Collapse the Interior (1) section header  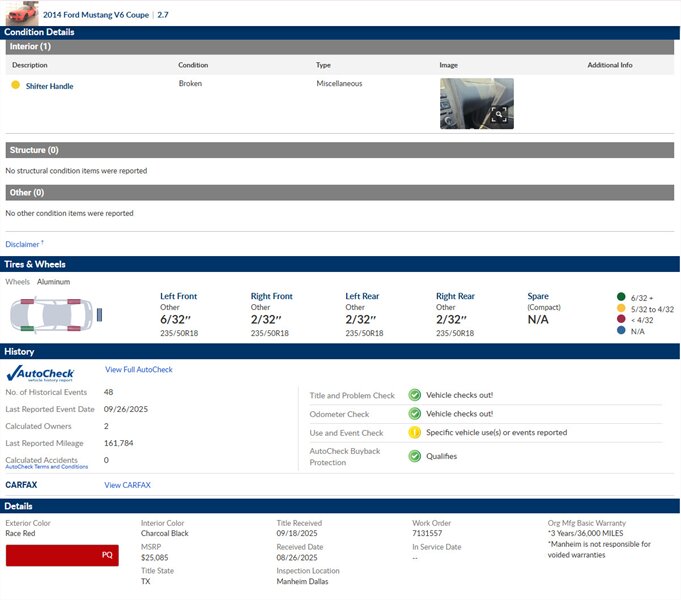click(x=340, y=46)
